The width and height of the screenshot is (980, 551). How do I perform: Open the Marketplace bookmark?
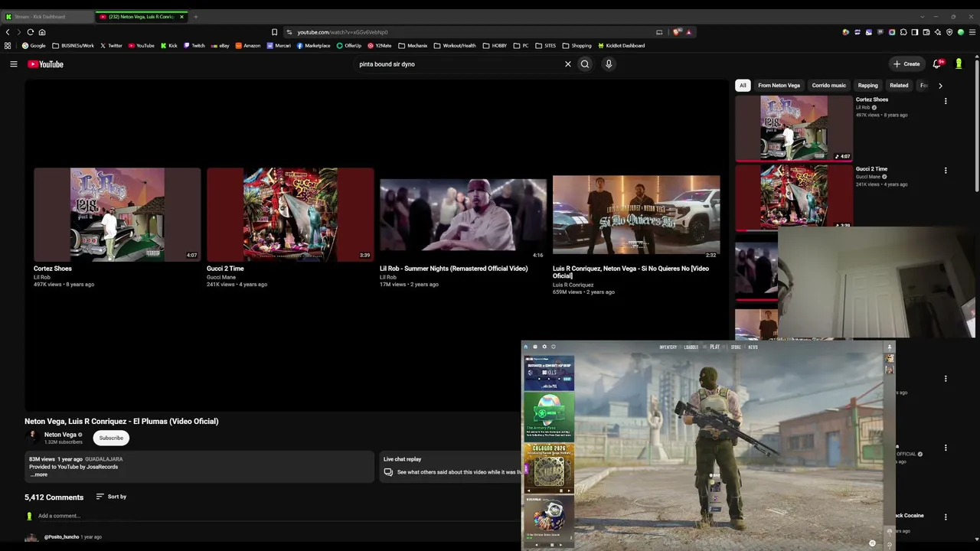pos(313,46)
